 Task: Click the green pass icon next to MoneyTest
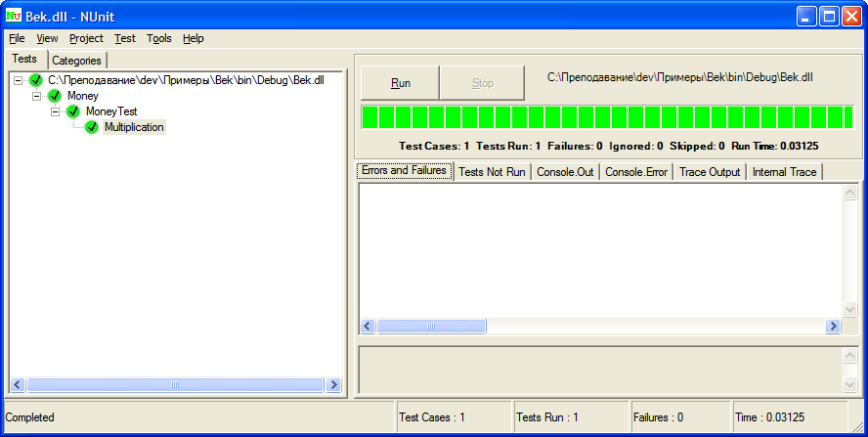73,111
